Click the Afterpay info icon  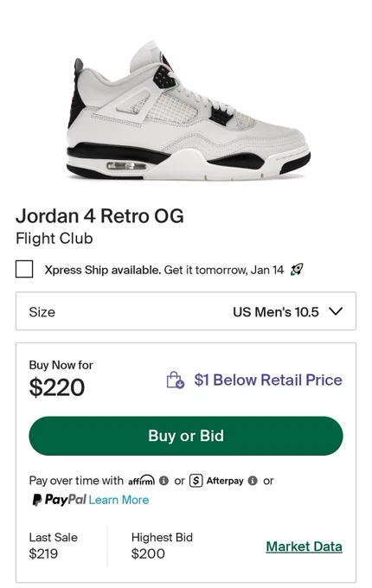click(x=253, y=481)
